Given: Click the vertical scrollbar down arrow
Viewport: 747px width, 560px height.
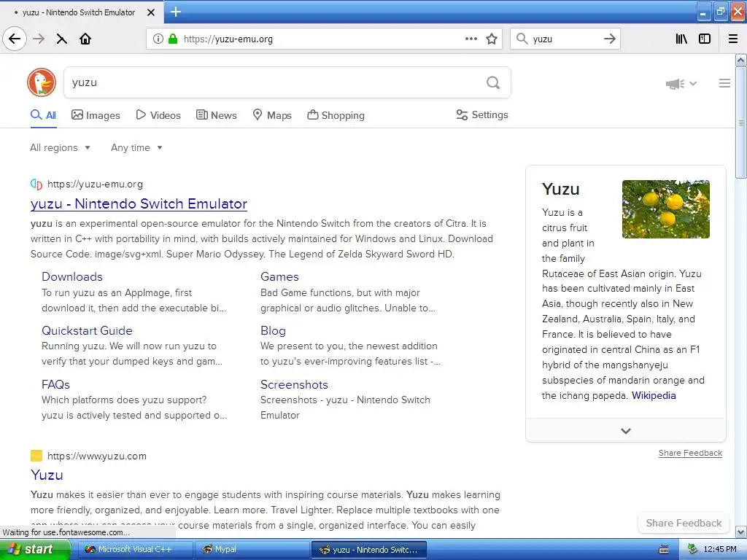Looking at the screenshot, I should pyautogui.click(x=741, y=532).
